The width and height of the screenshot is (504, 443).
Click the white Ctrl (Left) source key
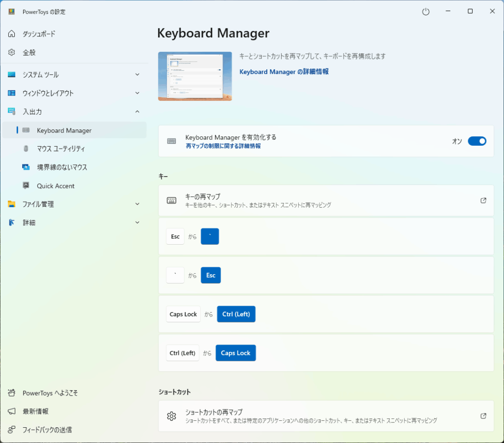click(x=183, y=353)
